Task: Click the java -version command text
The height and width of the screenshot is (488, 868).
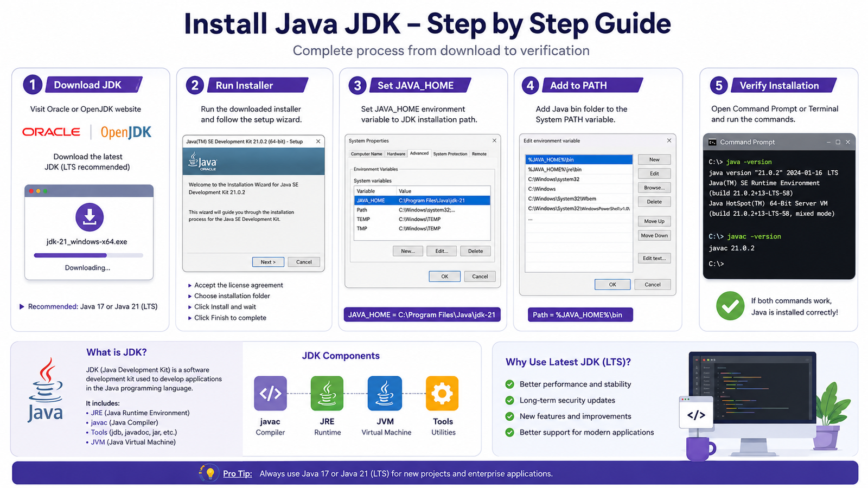Action: (x=749, y=162)
